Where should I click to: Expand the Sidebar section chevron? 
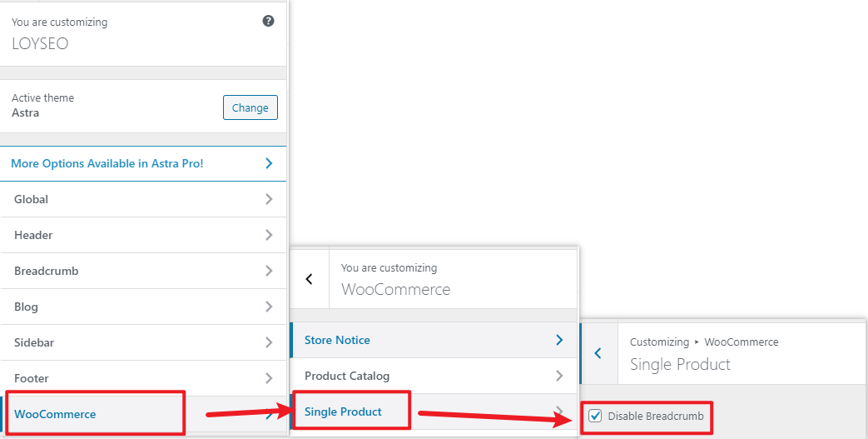point(269,342)
